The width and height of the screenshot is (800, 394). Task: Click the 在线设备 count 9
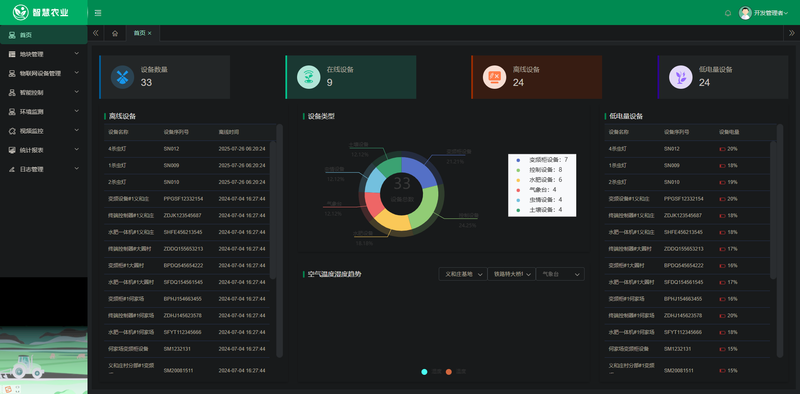pyautogui.click(x=330, y=83)
